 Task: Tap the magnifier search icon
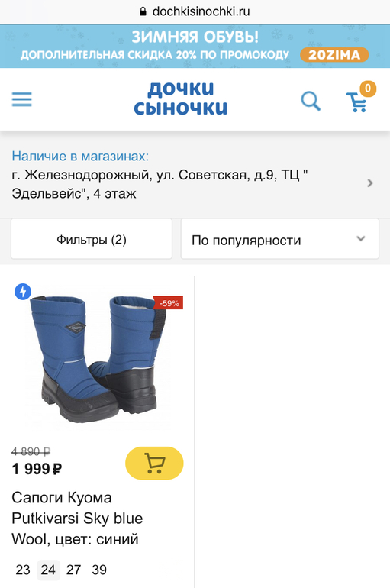(x=311, y=101)
